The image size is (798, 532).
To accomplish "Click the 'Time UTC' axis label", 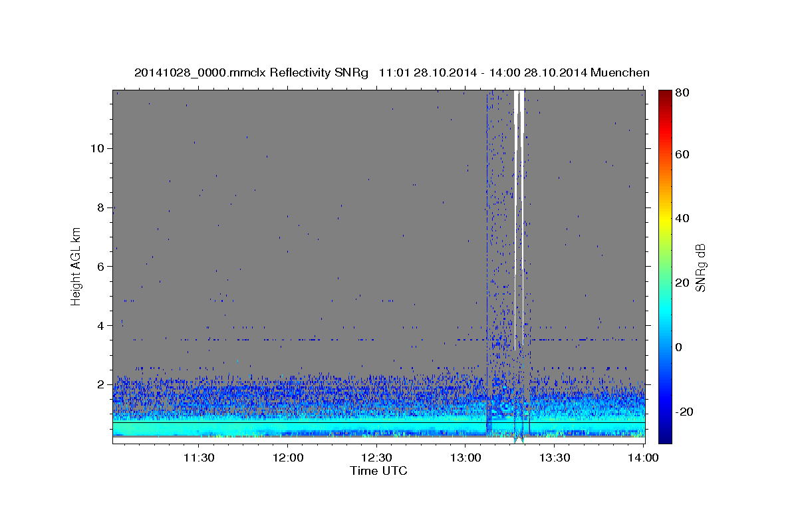I will pyautogui.click(x=378, y=471).
